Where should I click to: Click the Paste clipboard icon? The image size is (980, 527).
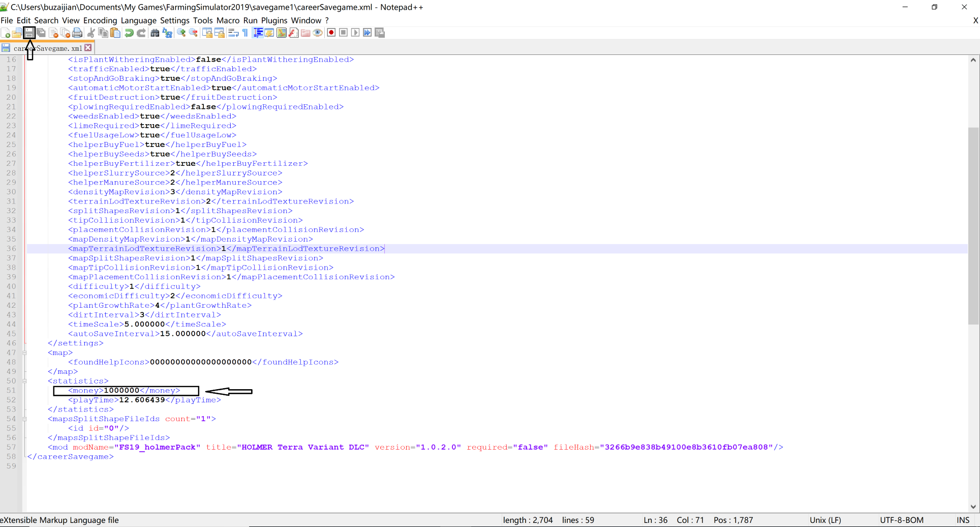point(115,33)
